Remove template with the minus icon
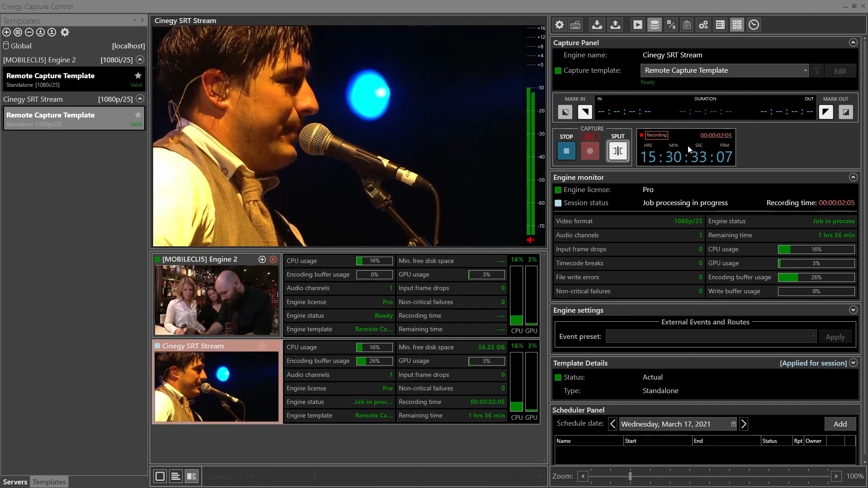 point(29,32)
